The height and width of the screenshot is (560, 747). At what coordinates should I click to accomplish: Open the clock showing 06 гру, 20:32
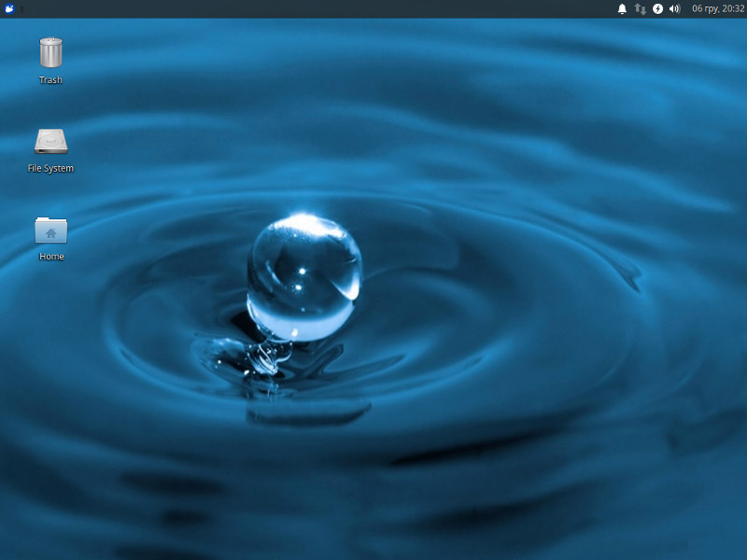[x=718, y=8]
